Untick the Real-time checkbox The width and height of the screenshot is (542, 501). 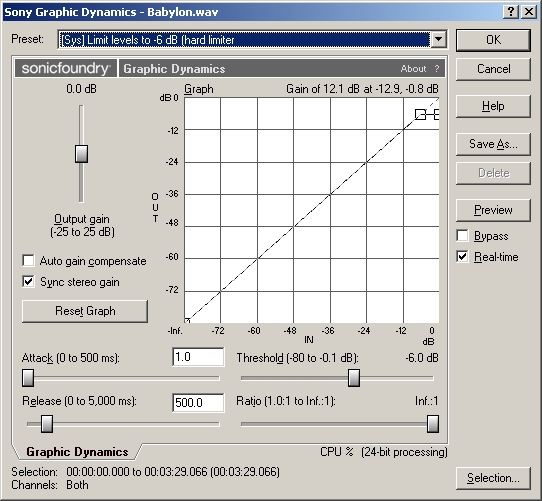462,257
